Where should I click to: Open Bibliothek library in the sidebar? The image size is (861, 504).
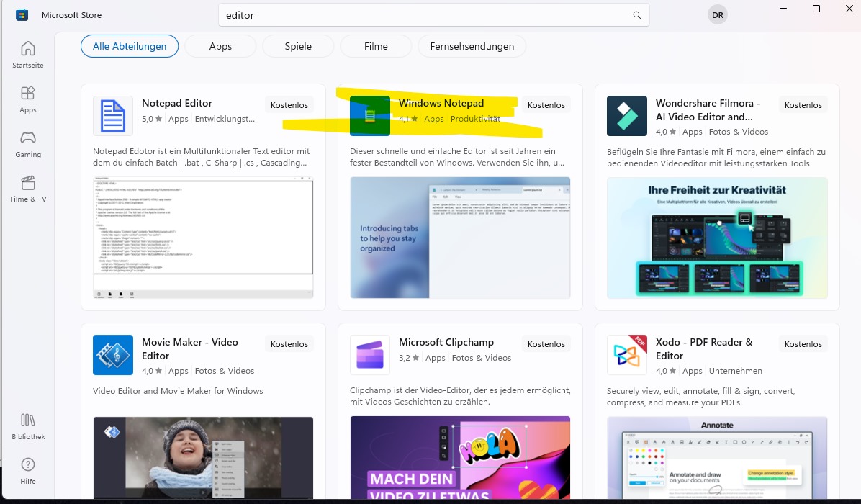click(x=28, y=426)
